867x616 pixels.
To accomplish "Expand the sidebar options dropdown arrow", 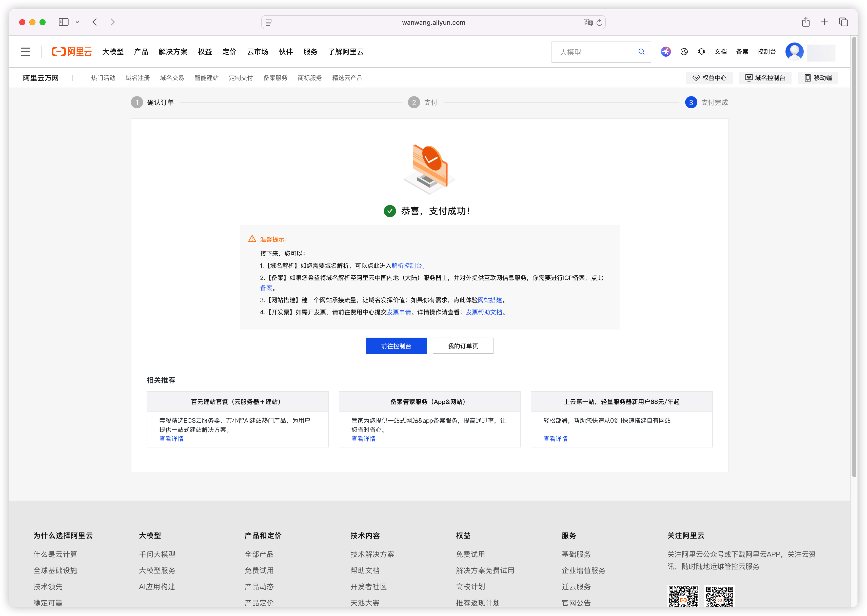I will 77,22.
